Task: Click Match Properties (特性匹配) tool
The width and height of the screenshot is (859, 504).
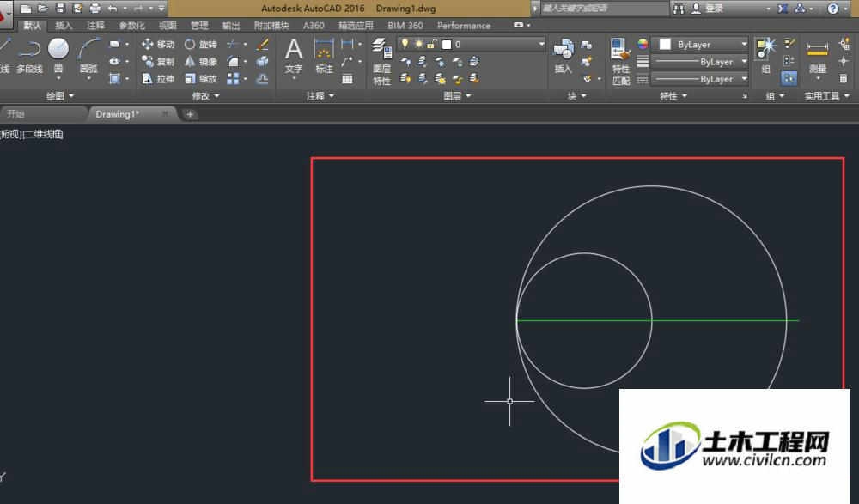Action: [621, 61]
